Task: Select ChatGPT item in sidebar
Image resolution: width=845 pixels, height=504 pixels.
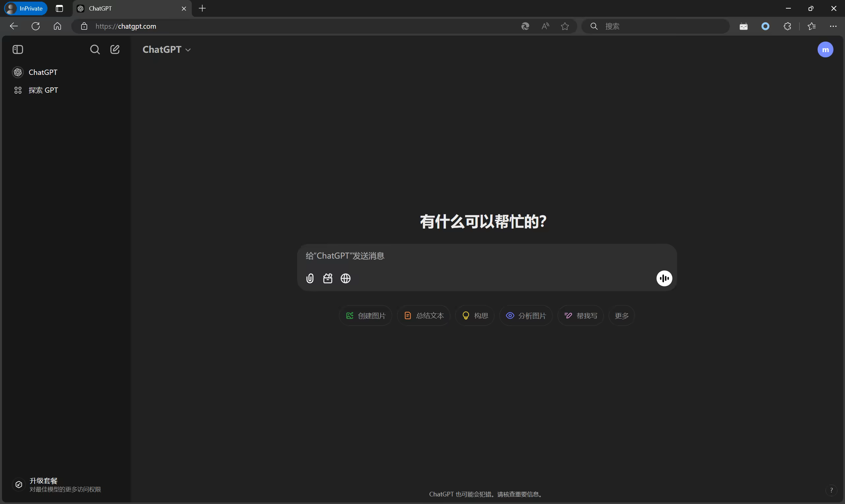Action: (43, 72)
